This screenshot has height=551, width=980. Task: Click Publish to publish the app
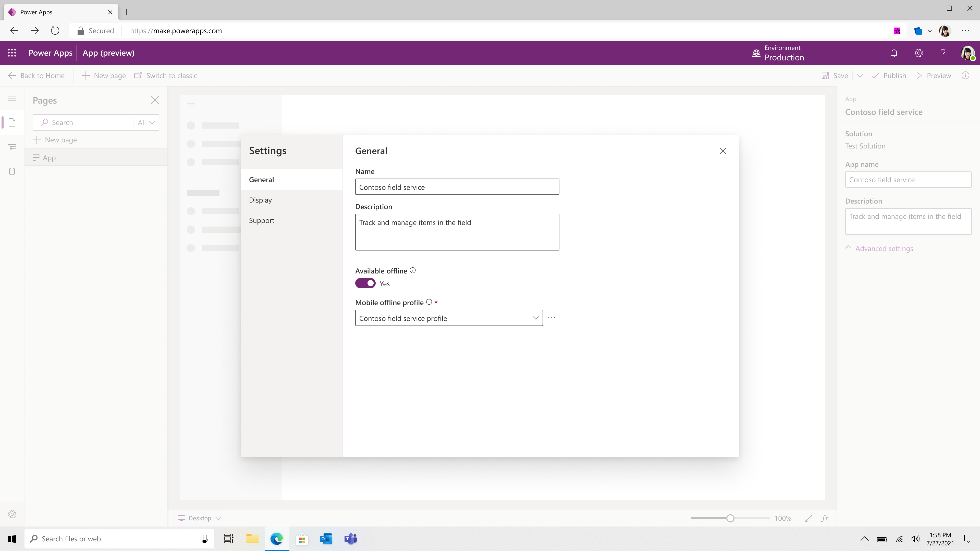pos(895,75)
